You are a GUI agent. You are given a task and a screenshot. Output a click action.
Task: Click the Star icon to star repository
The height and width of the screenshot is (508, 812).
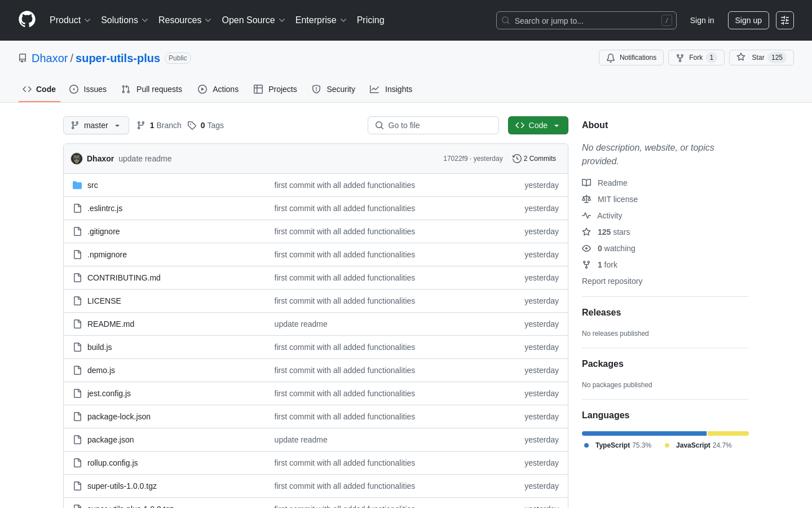(741, 57)
